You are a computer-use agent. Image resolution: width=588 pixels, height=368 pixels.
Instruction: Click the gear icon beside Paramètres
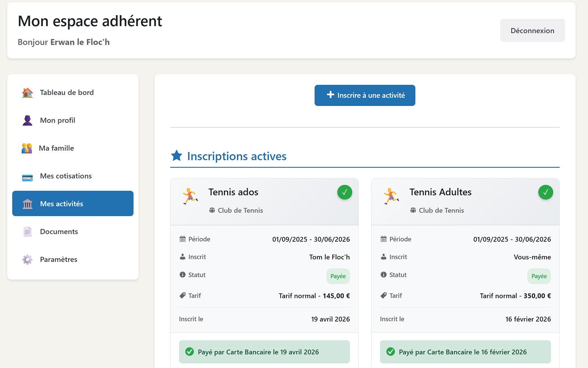(27, 259)
